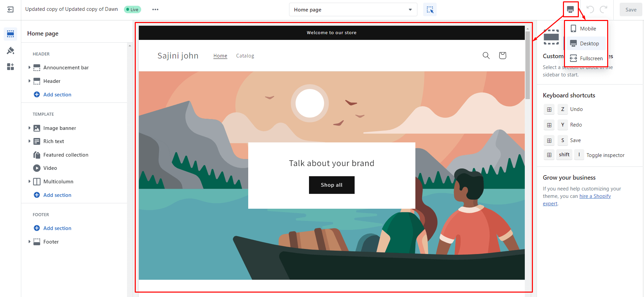Open the Home page template dropdown
This screenshot has width=644, height=297.
(x=353, y=10)
